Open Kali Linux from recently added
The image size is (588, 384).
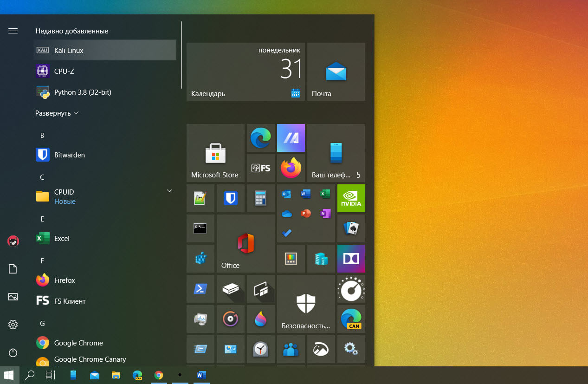click(x=105, y=50)
